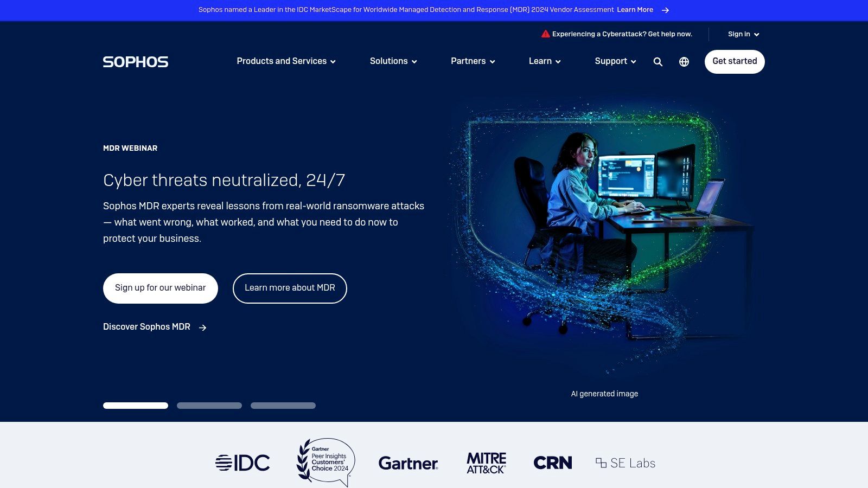
Task: Open the Learn dropdown menu
Action: tap(545, 61)
